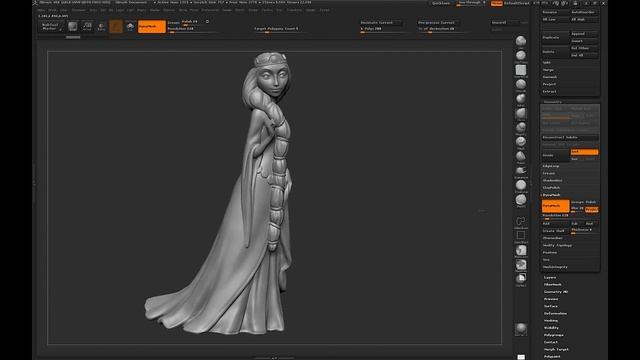640x360 pixels.
Task: Click the cloud-shaped icon beside top DynaMesh button
Action: click(130, 27)
